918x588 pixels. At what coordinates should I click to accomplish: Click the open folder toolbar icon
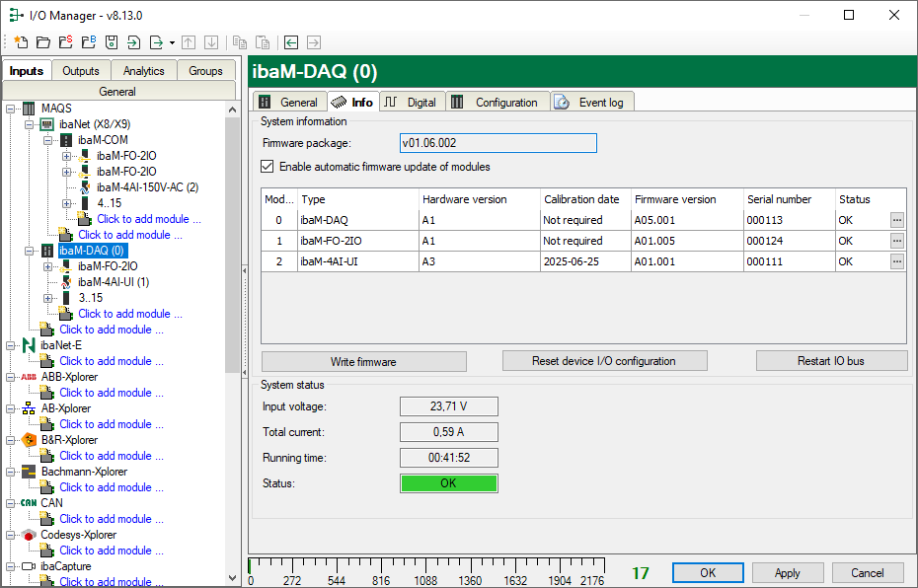coord(42,42)
